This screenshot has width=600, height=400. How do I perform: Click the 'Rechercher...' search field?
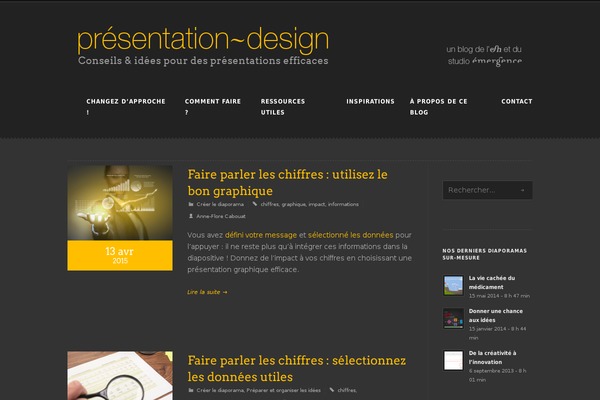click(478, 190)
